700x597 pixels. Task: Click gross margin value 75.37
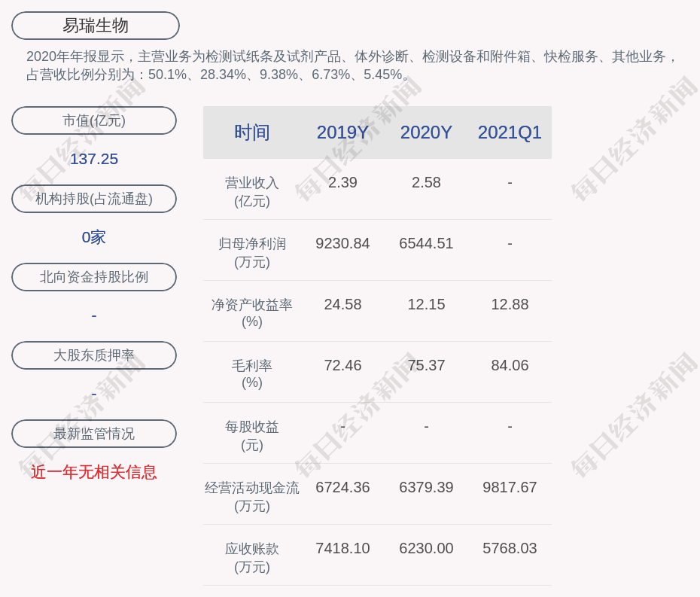(x=426, y=365)
